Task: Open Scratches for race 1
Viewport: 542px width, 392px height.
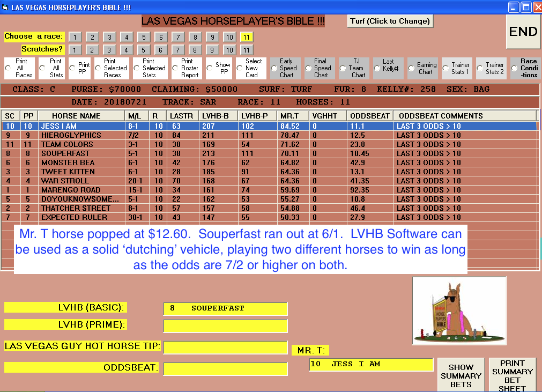Action: [x=75, y=50]
